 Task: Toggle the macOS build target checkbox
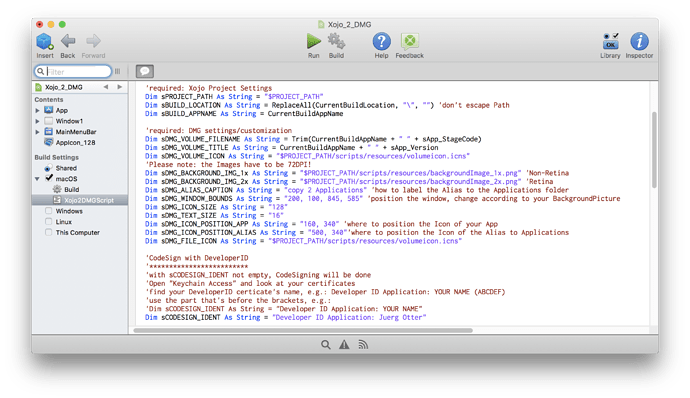49,178
